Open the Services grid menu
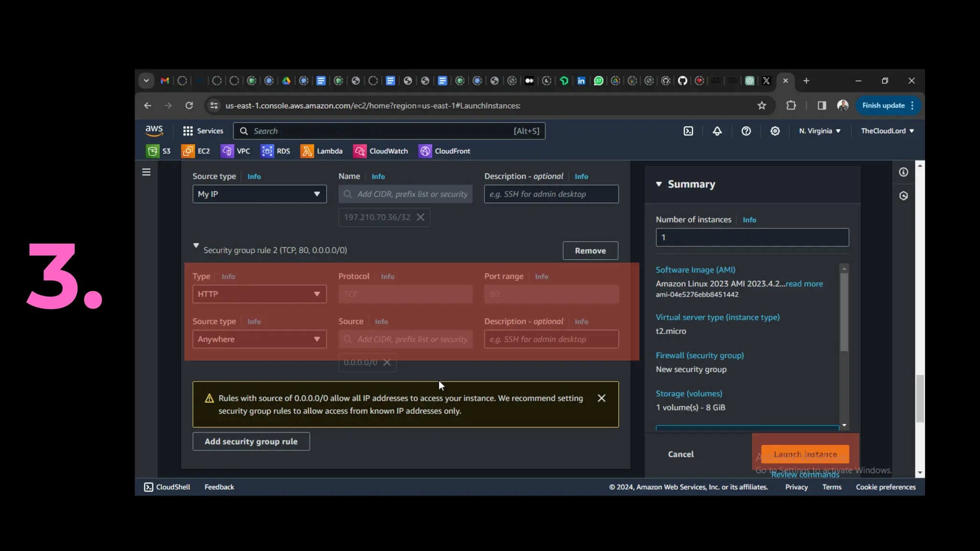This screenshot has width=980, height=551. pos(203,131)
